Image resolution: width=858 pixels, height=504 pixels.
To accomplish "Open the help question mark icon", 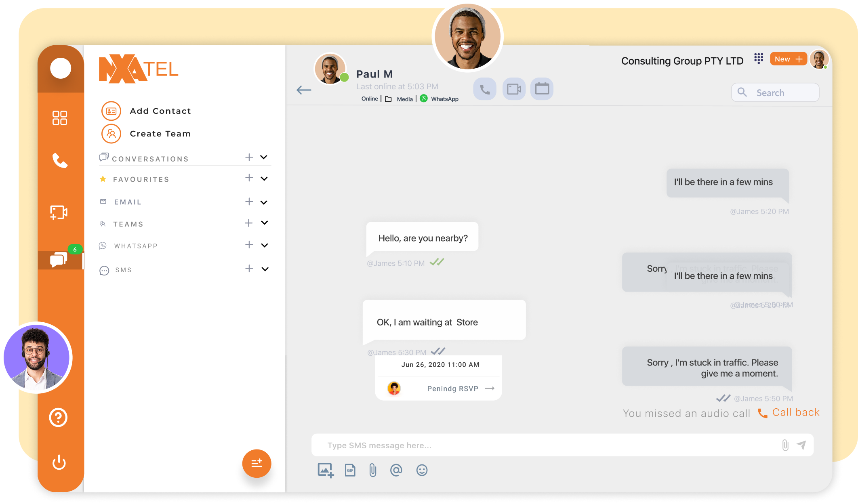I will [59, 418].
